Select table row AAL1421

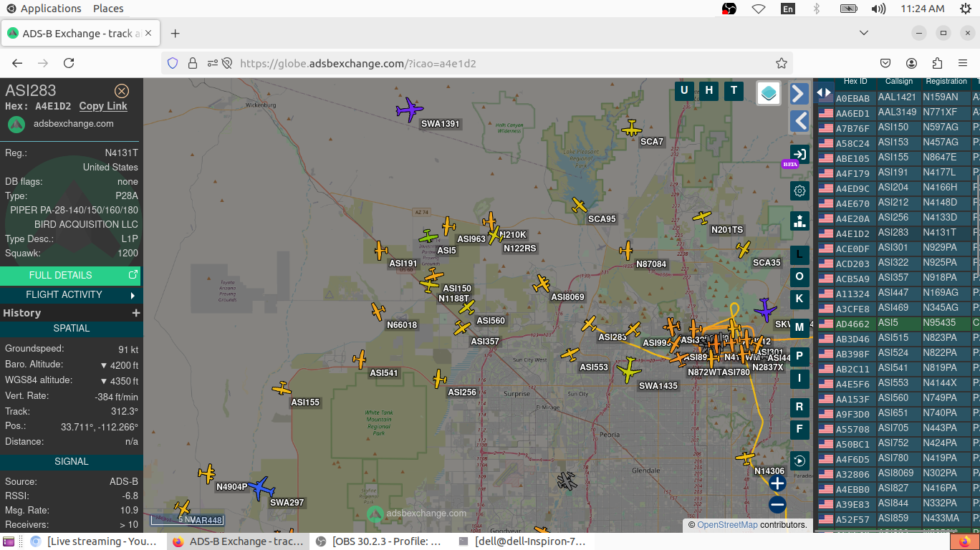pyautogui.click(x=897, y=97)
